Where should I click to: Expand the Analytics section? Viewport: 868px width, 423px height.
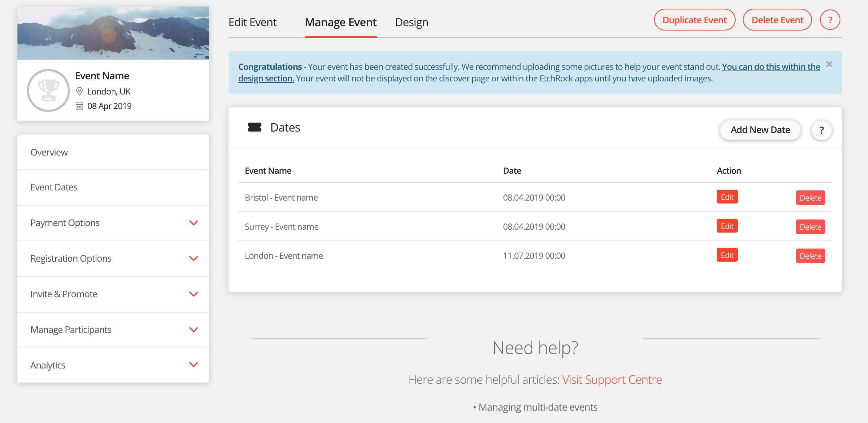[x=194, y=364]
